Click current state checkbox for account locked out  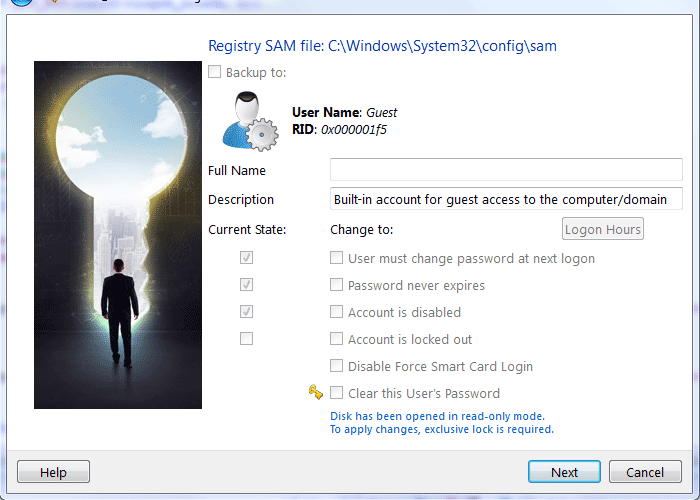(x=246, y=339)
